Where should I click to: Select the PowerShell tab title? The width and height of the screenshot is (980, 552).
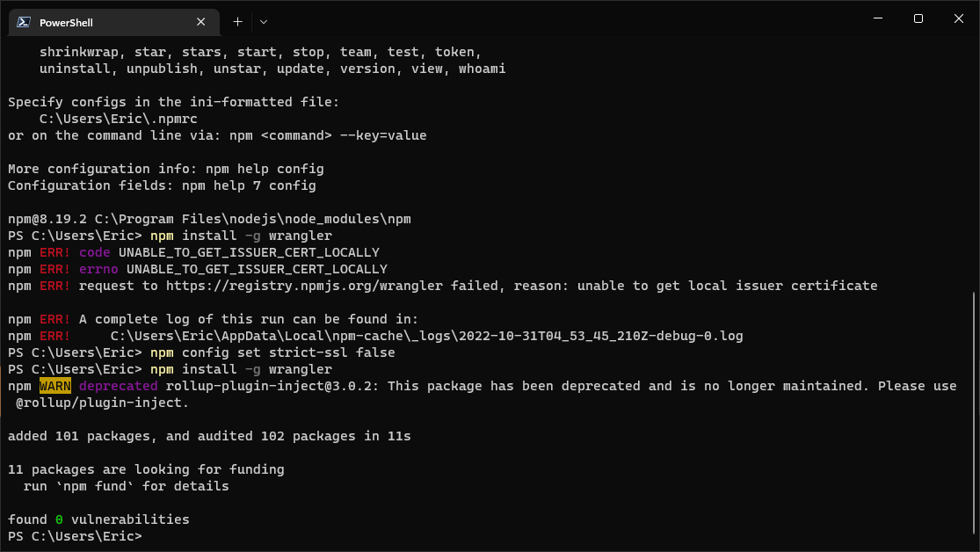[x=66, y=22]
